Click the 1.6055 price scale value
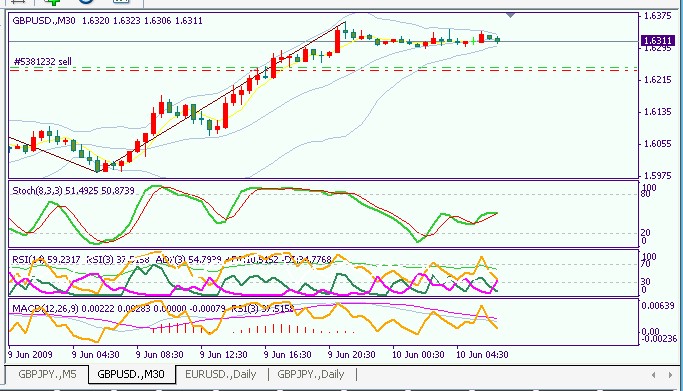Image resolution: width=683 pixels, height=391 pixels. tap(658, 144)
